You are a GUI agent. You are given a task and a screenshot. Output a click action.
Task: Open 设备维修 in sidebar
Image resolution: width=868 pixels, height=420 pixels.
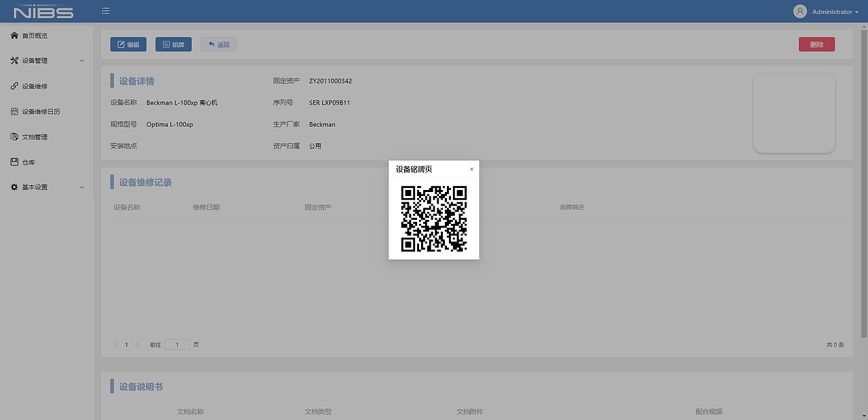(x=35, y=86)
